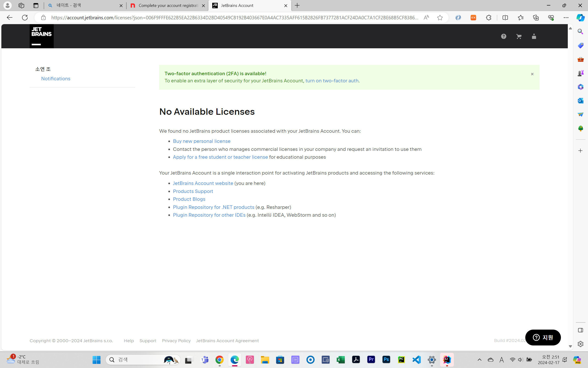Open the Edge sidebar Tools briefcase icon
Viewport: 588px width, 368px height.
580,59
